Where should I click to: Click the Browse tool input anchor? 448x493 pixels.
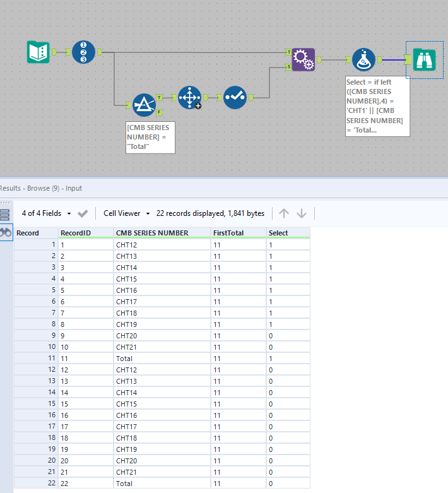pos(408,59)
